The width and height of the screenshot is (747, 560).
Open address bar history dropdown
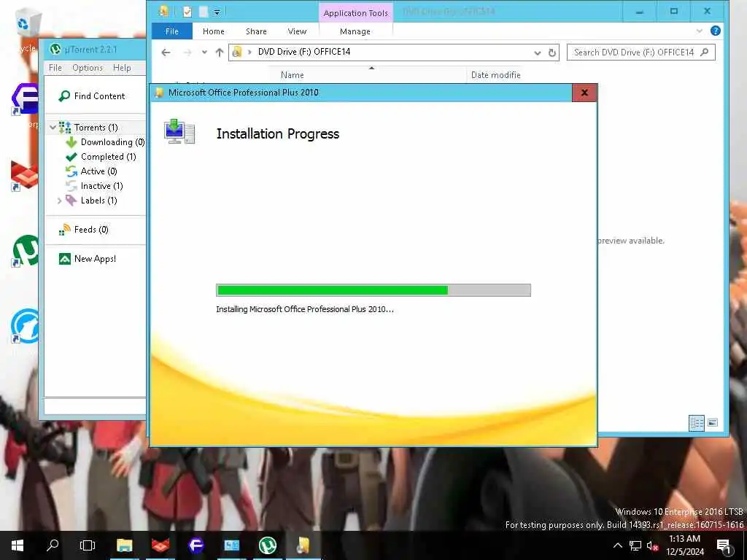(538, 52)
